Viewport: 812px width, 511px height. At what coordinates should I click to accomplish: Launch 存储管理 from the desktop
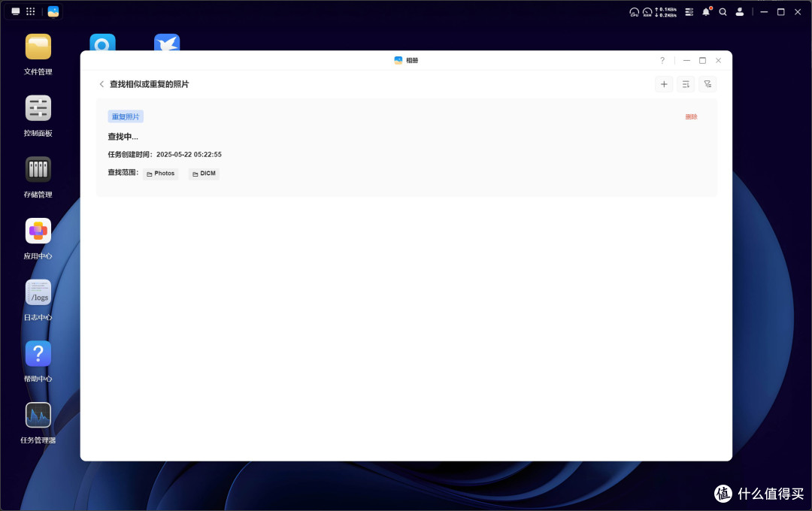click(38, 170)
